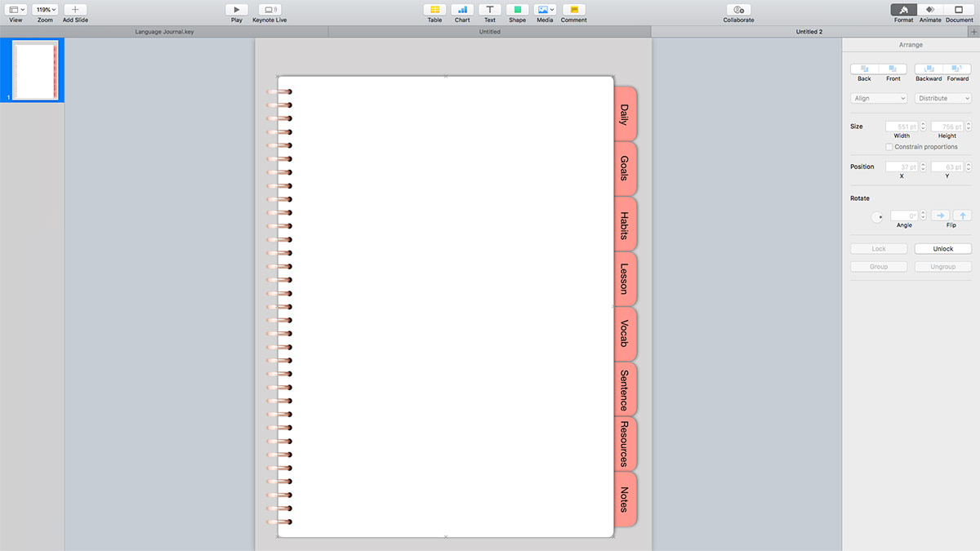Click the Arrange panel header

pos(911,45)
